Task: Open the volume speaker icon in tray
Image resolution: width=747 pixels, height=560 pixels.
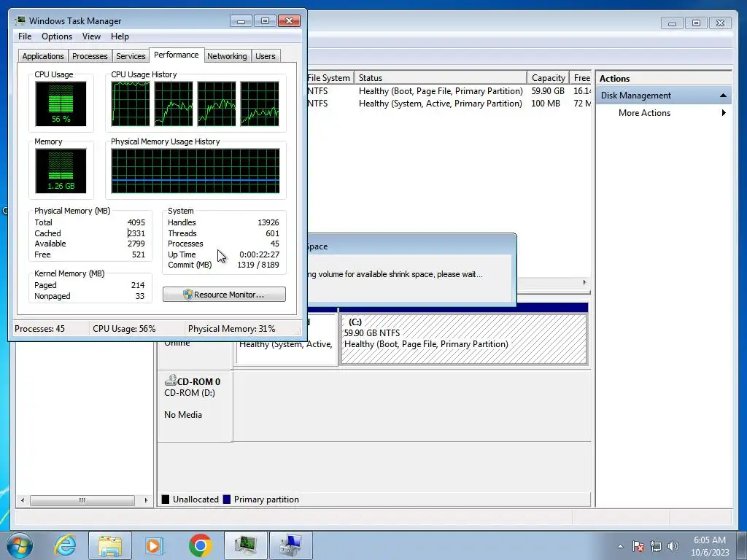Action: (673, 547)
